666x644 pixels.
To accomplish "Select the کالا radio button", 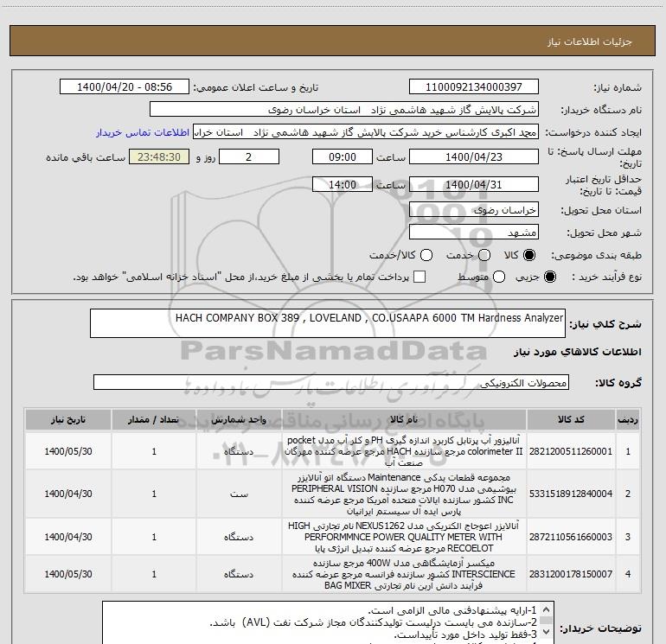I will [529, 255].
